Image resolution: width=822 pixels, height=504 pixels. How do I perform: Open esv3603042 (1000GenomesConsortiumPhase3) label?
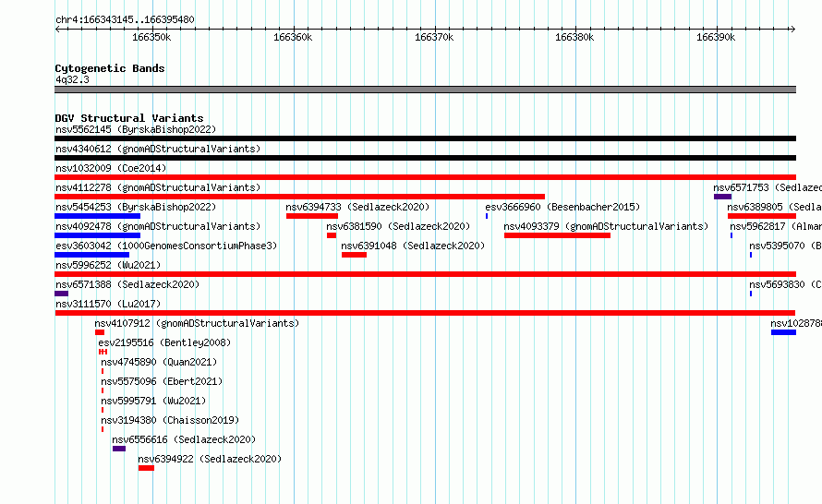(x=166, y=246)
